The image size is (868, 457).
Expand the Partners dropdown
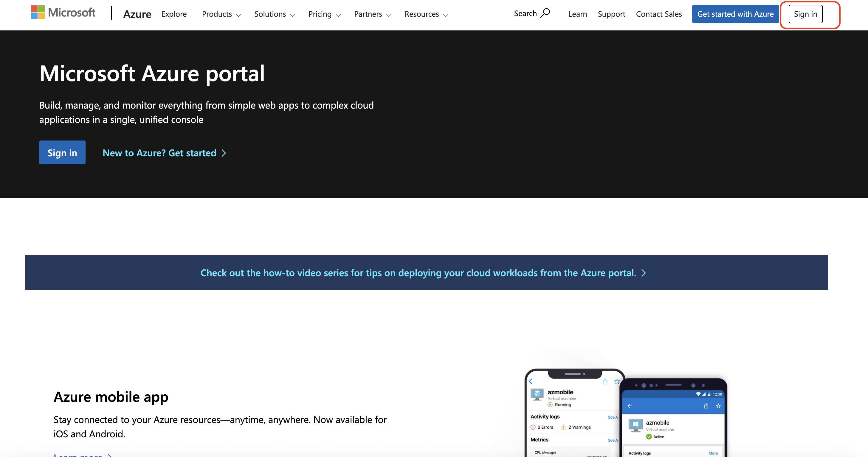click(372, 14)
